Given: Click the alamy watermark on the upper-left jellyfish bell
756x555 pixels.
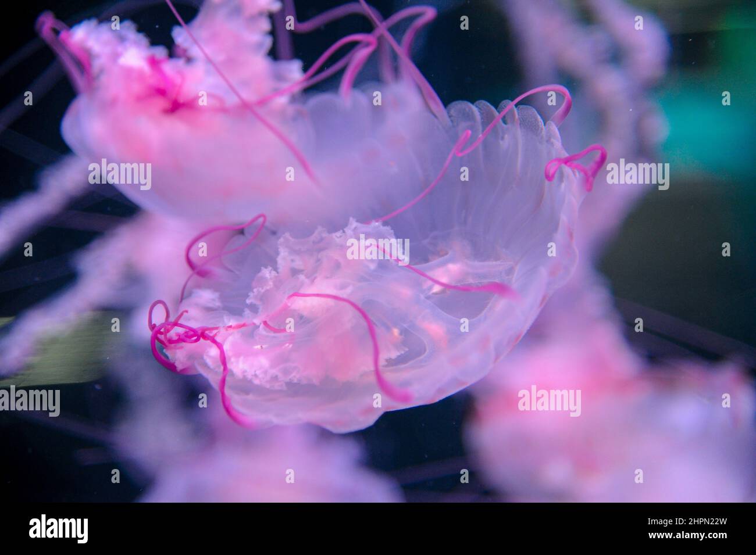Looking at the screenshot, I should 120,174.
